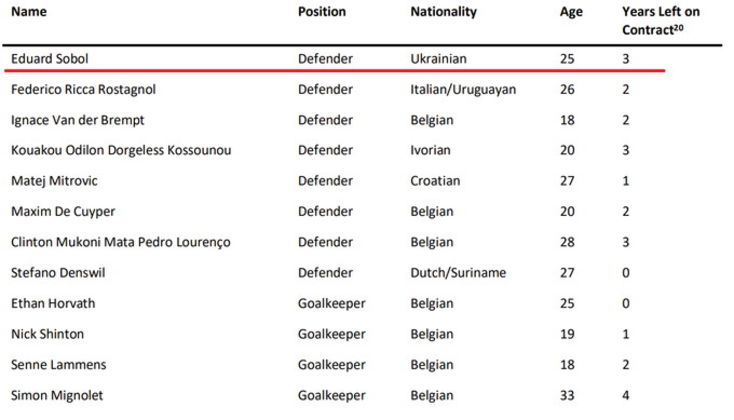The width and height of the screenshot is (734, 420).
Task: Click the Dutch/Suriname nationality cell
Action: (x=458, y=273)
